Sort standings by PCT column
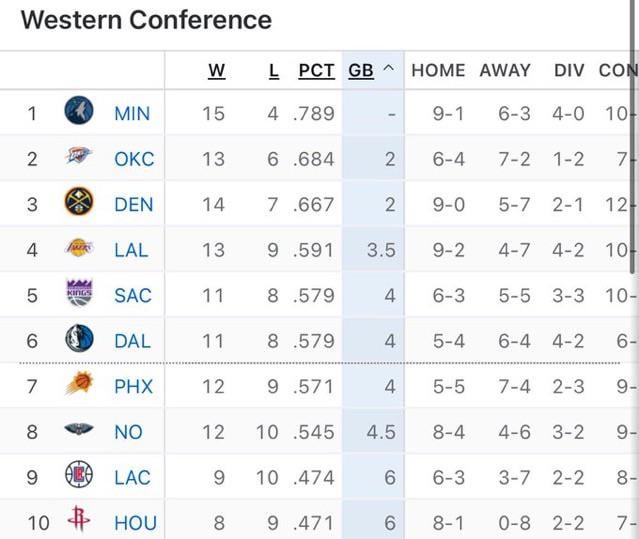This screenshot has height=539, width=639. click(316, 71)
